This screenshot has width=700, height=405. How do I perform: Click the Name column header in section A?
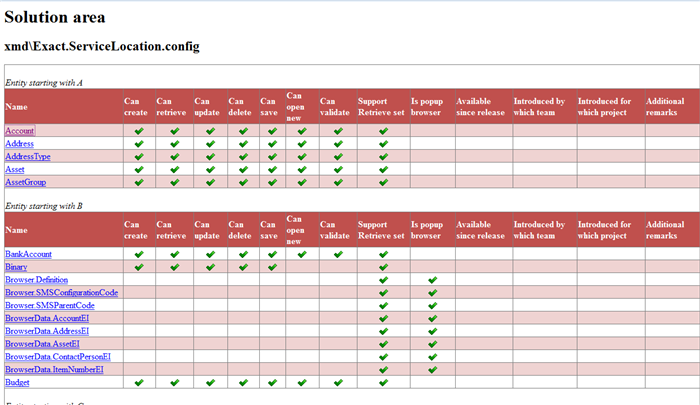pyautogui.click(x=17, y=106)
